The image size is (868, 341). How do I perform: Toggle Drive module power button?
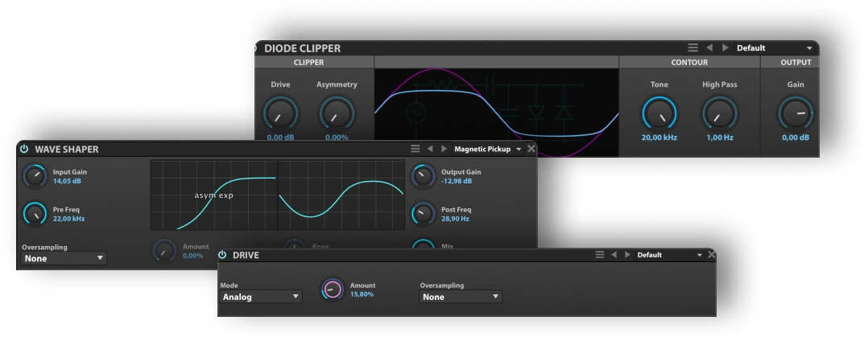(x=222, y=255)
